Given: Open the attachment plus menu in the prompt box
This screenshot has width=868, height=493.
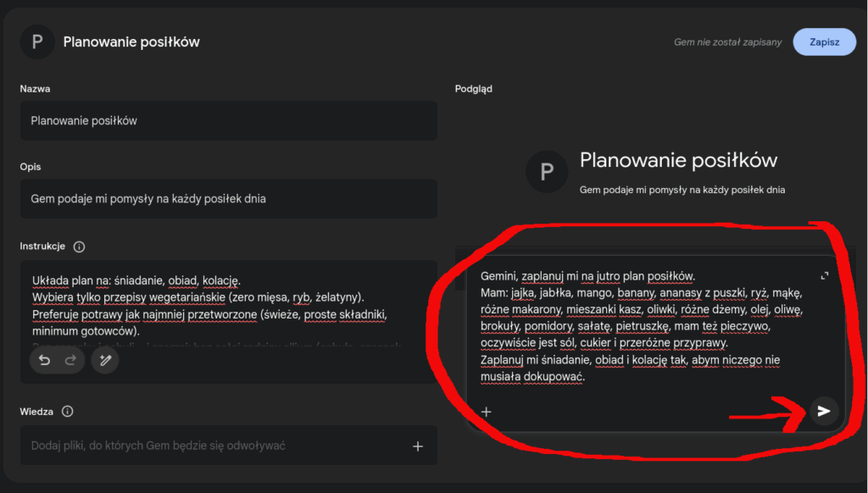Looking at the screenshot, I should [487, 412].
